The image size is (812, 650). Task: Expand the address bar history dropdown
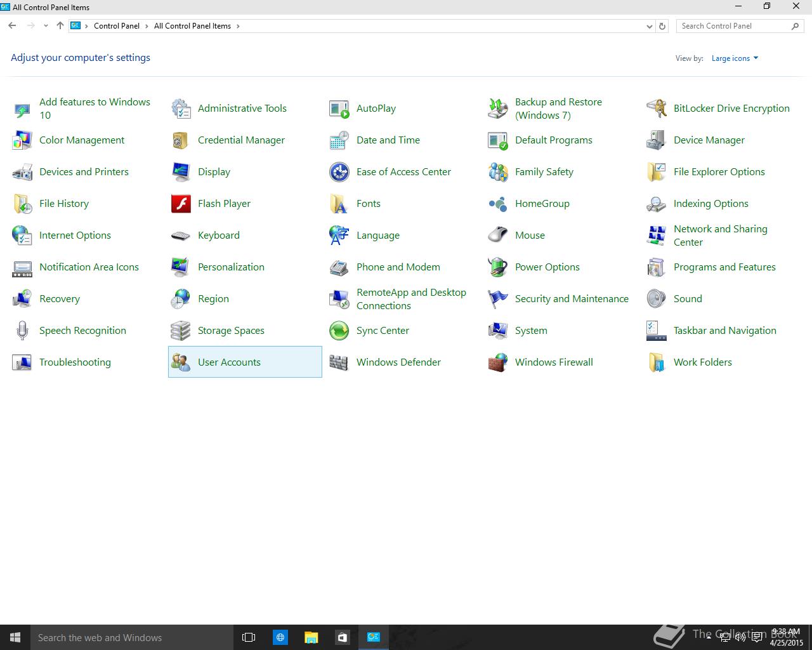[x=649, y=26]
